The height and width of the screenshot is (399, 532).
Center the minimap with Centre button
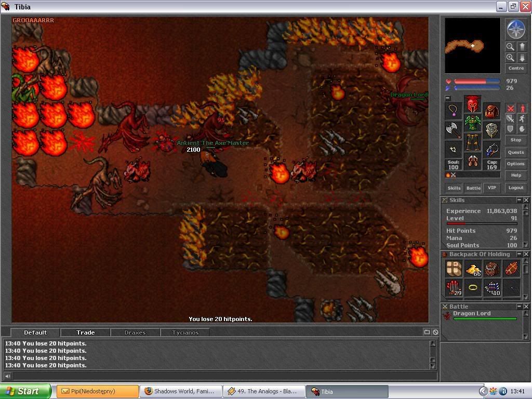pos(516,68)
